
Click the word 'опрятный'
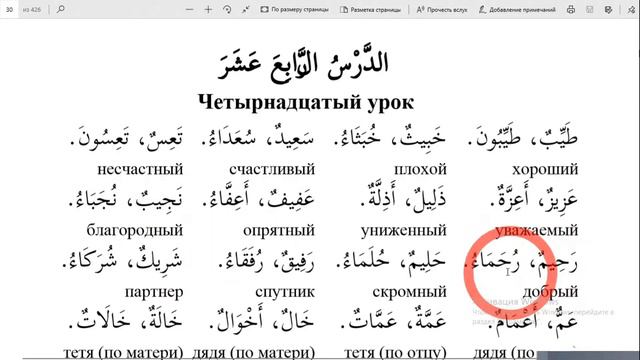pos(279,231)
